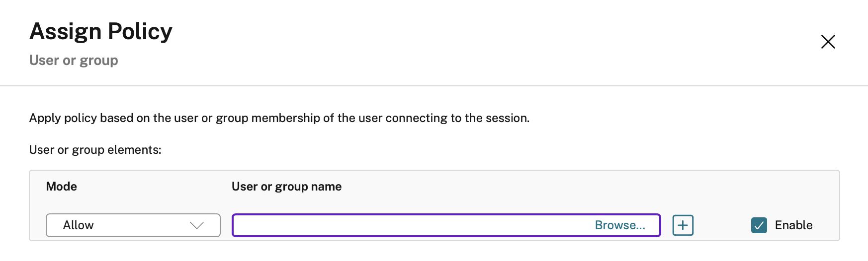The width and height of the screenshot is (868, 261).
Task: Close the Assign Policy dialog
Action: coord(828,42)
